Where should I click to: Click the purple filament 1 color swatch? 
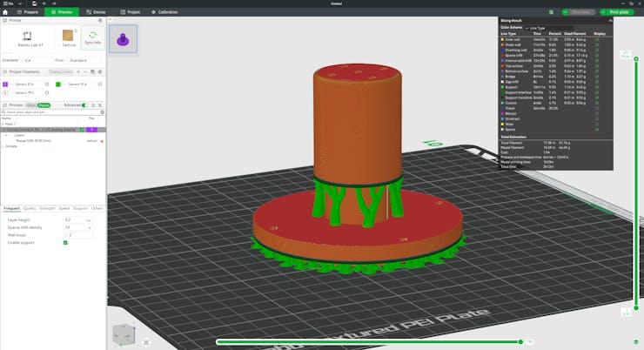(x=5, y=84)
